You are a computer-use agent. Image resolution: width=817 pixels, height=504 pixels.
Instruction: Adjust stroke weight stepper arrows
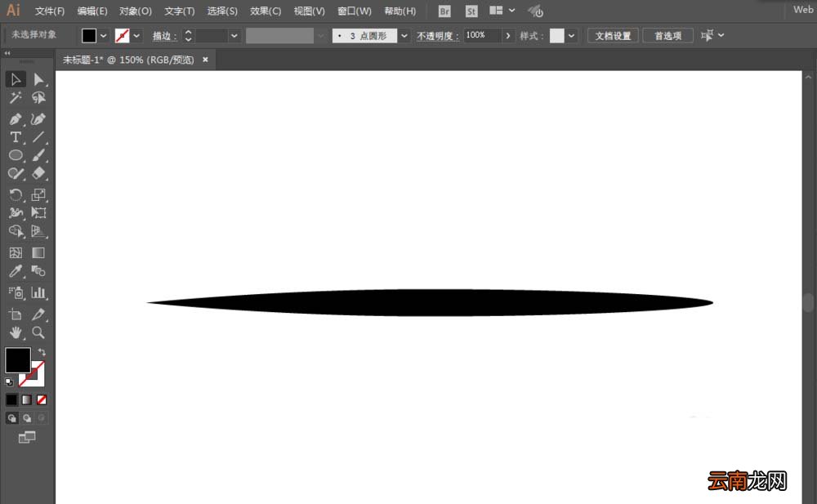[x=188, y=35]
